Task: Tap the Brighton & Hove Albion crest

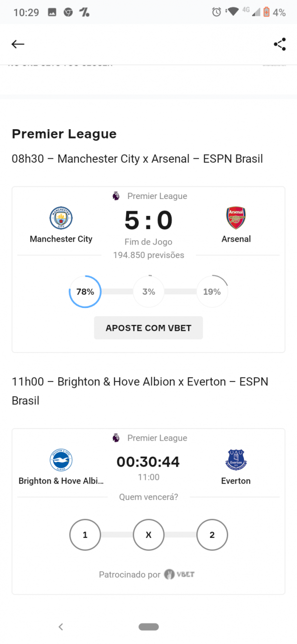Action: (61, 460)
